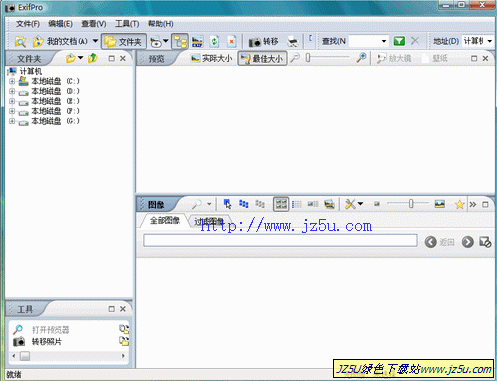Click the 壁纸 wallpaper button

pos(435,58)
